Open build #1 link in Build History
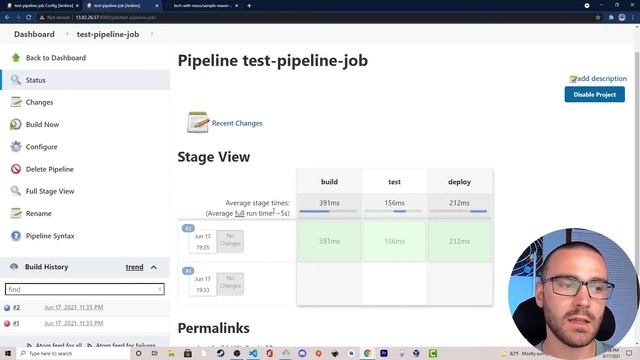The image size is (640, 360). [x=16, y=323]
